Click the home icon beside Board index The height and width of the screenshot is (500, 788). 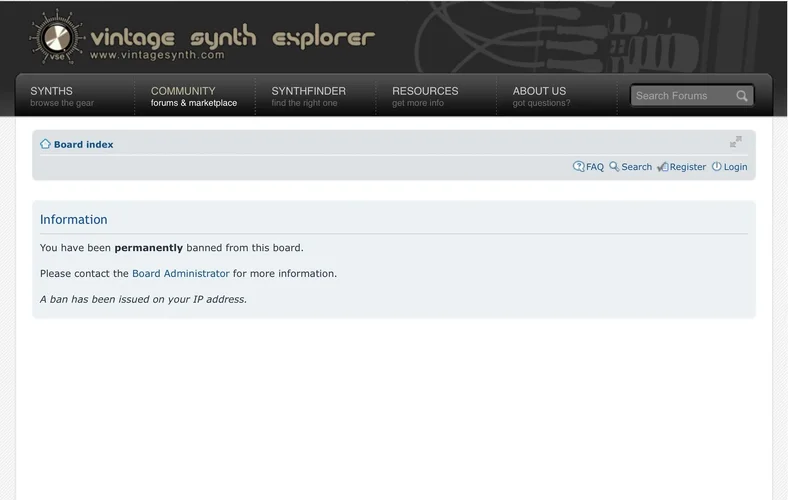pos(45,144)
